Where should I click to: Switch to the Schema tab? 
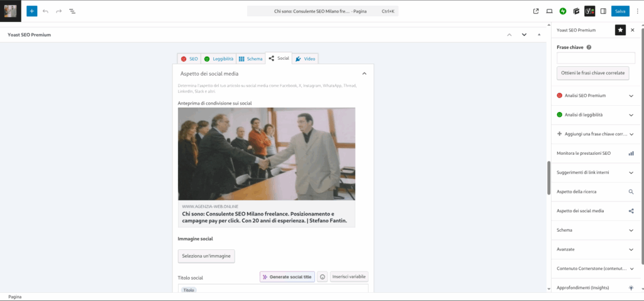[x=250, y=59]
